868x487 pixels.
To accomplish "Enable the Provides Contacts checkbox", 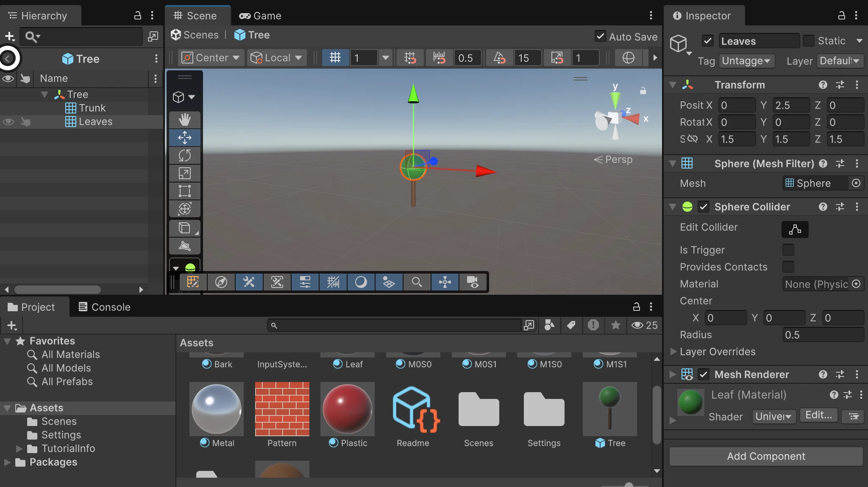I will (788, 267).
